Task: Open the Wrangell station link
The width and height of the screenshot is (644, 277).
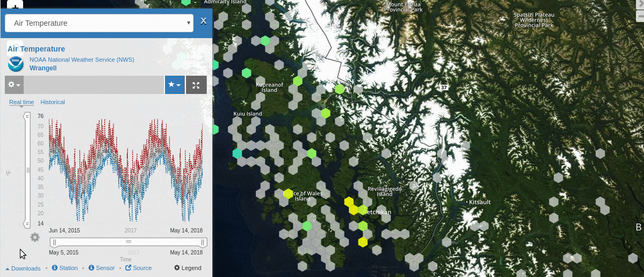Action: point(43,68)
